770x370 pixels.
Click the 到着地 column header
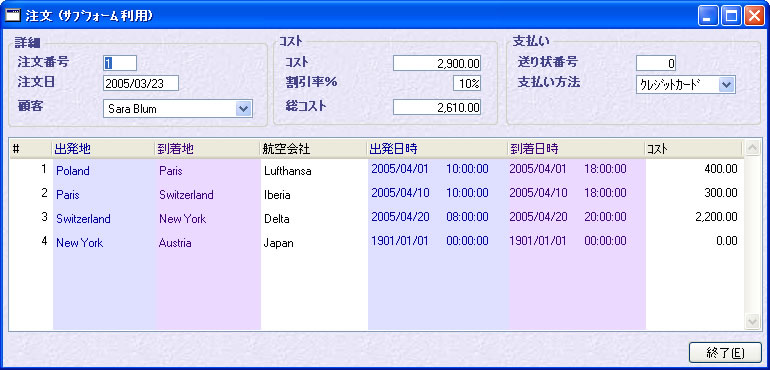tap(208, 149)
